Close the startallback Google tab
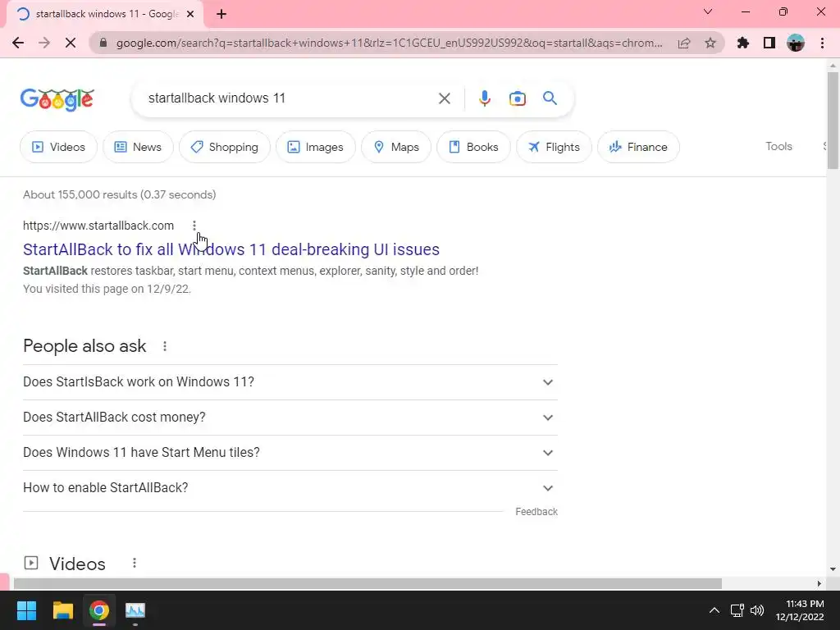 (190, 14)
